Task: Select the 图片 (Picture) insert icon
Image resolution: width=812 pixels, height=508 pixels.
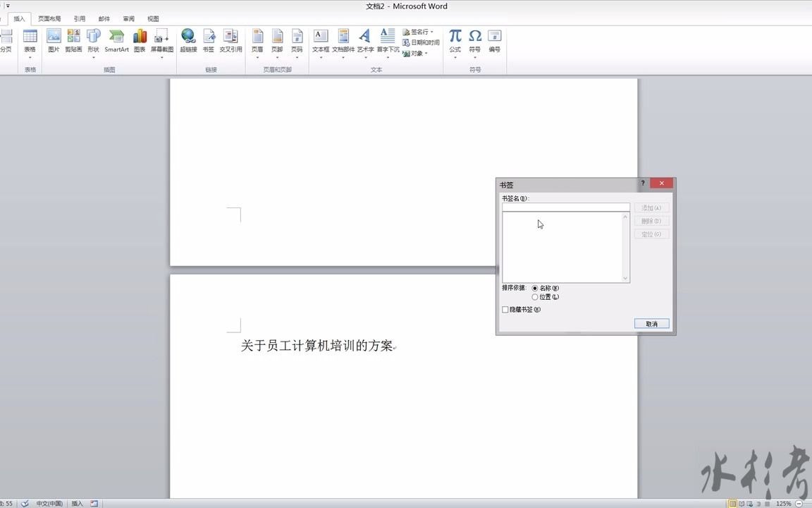Action: 54,41
